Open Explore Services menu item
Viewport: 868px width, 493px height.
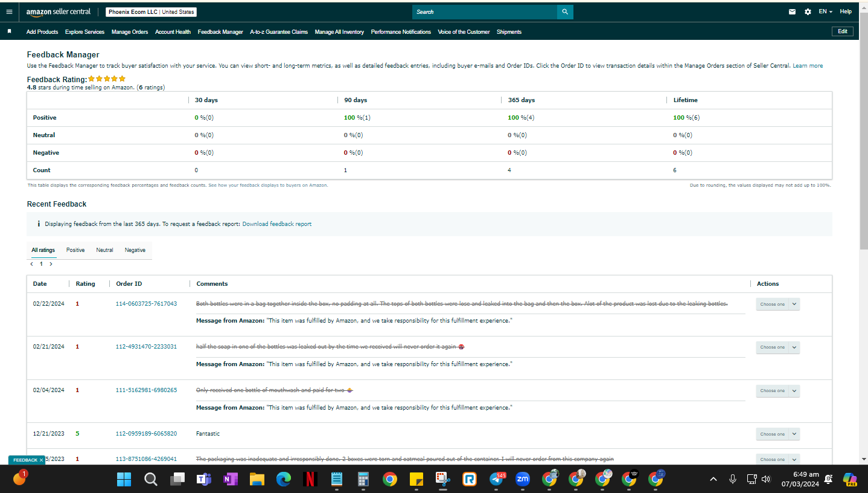point(85,32)
